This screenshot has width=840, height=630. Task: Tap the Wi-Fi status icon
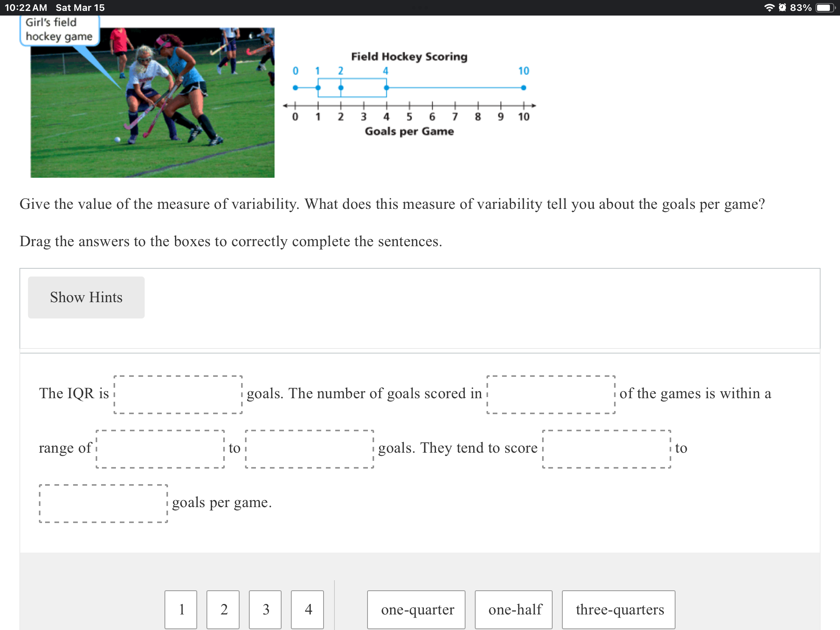[x=769, y=7]
